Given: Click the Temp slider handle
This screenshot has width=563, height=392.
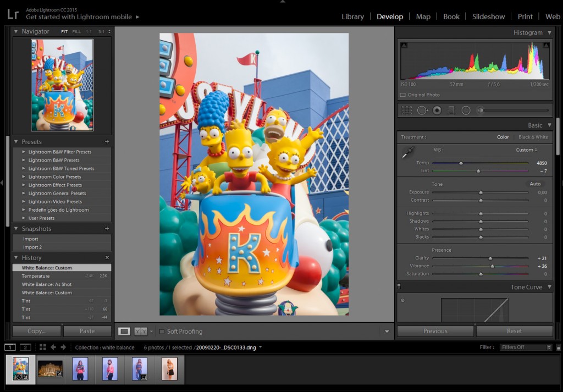Looking at the screenshot, I should pos(461,163).
